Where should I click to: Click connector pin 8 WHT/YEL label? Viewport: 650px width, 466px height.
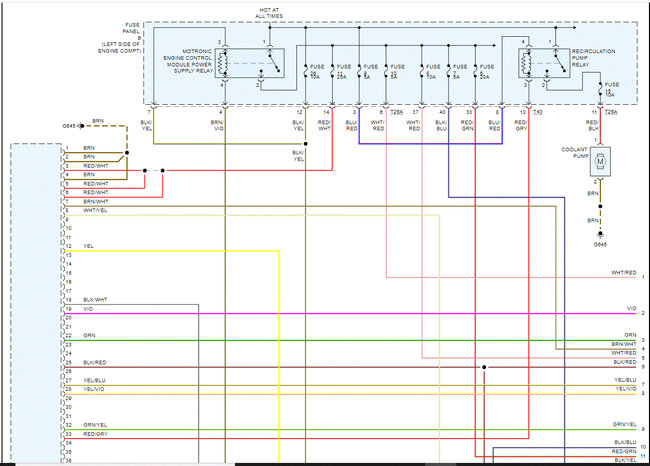(x=95, y=210)
